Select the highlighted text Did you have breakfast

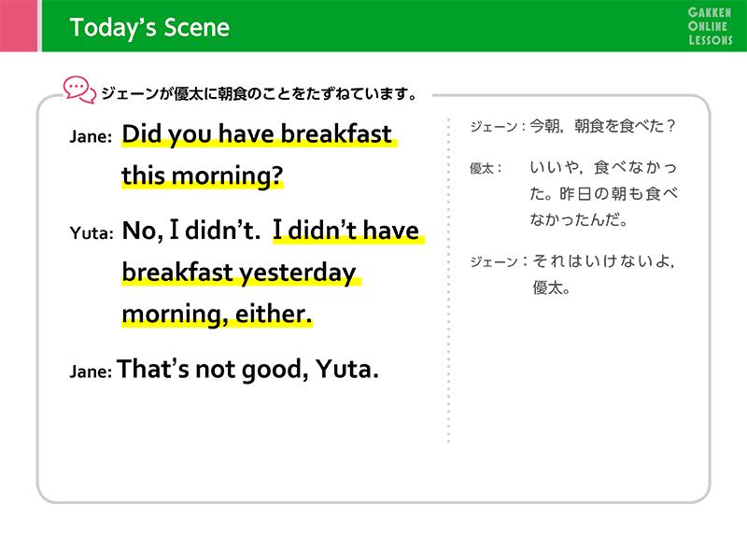[x=260, y=134]
